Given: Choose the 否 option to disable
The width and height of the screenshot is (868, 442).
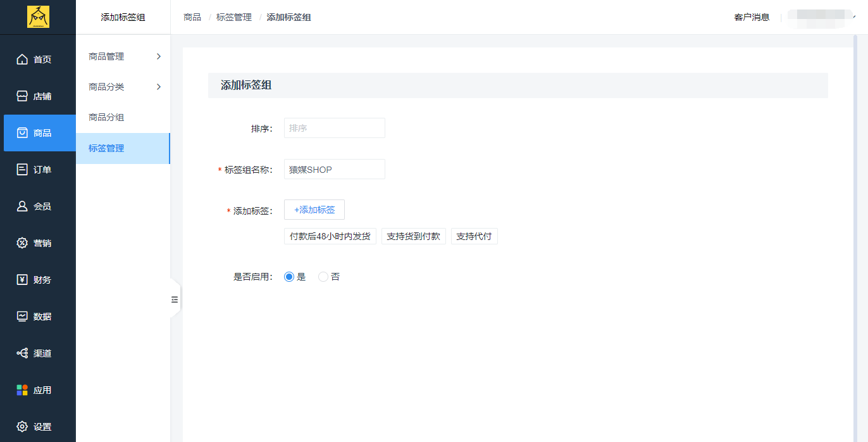Looking at the screenshot, I should click(x=323, y=276).
